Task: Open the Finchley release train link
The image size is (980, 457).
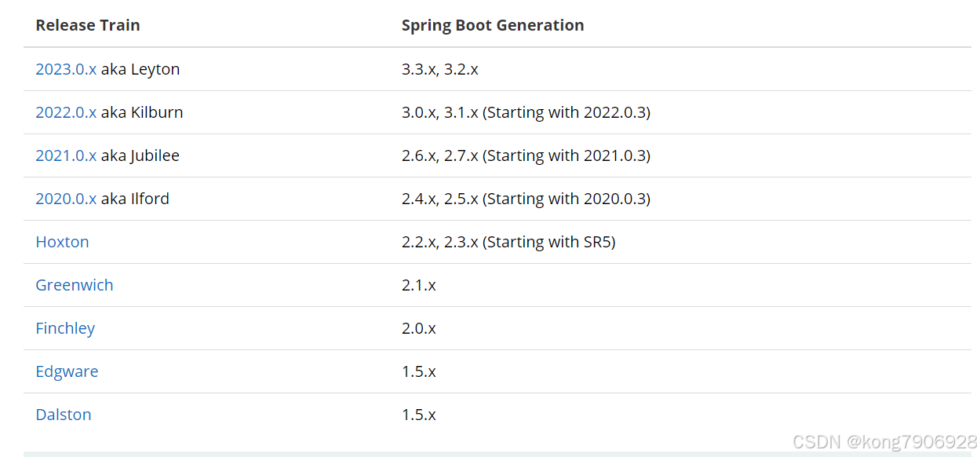Action: pyautogui.click(x=65, y=328)
